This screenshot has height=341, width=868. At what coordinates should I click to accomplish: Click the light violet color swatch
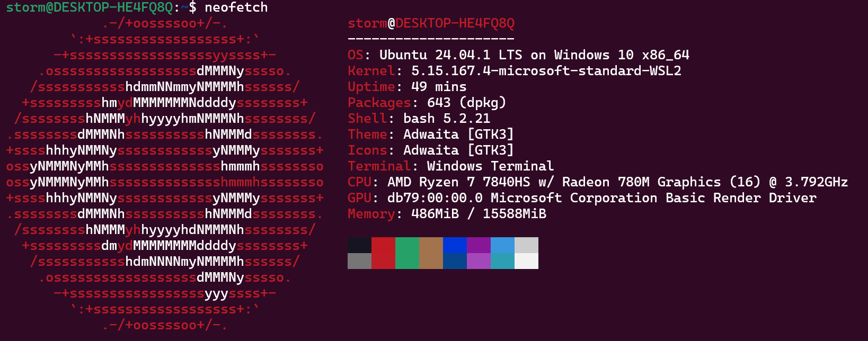coord(479,261)
